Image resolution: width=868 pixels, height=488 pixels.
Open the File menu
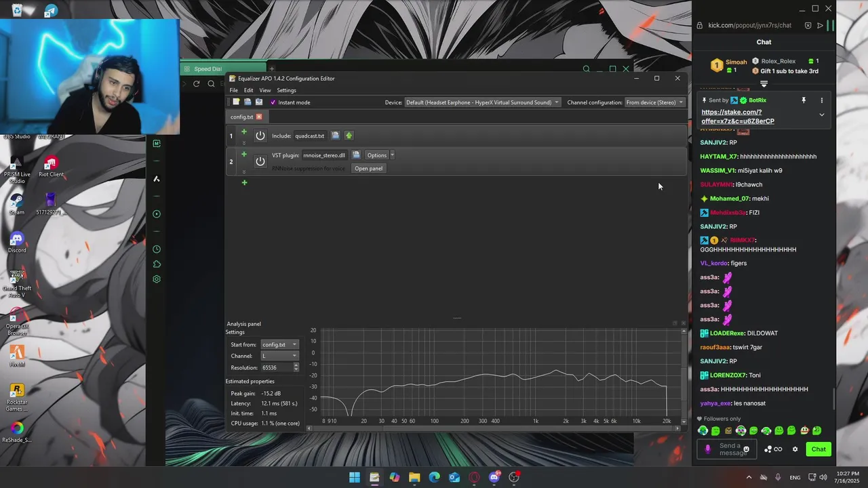tap(233, 90)
